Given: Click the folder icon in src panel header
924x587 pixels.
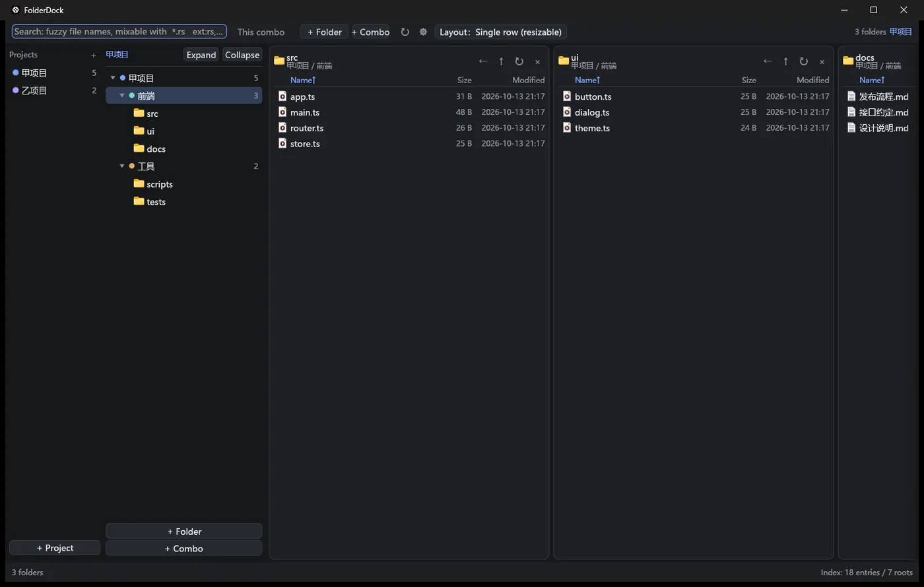Looking at the screenshot, I should pyautogui.click(x=279, y=61).
